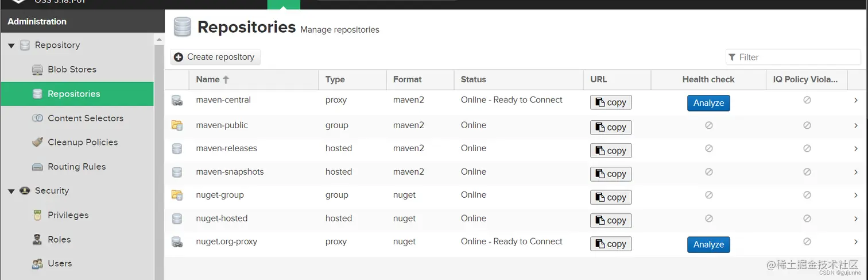Click the nuget-hosted health check disabled icon
Image resolution: width=868 pixels, height=280 pixels.
pos(708,218)
